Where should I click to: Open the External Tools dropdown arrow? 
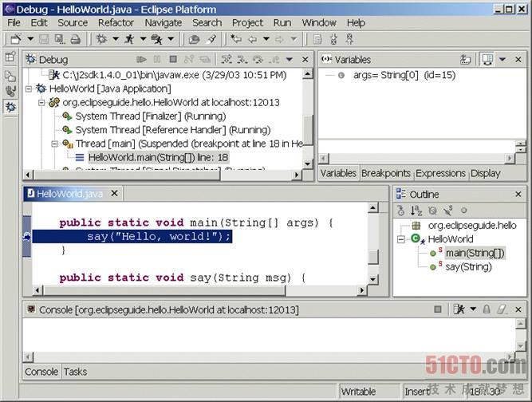coord(171,39)
